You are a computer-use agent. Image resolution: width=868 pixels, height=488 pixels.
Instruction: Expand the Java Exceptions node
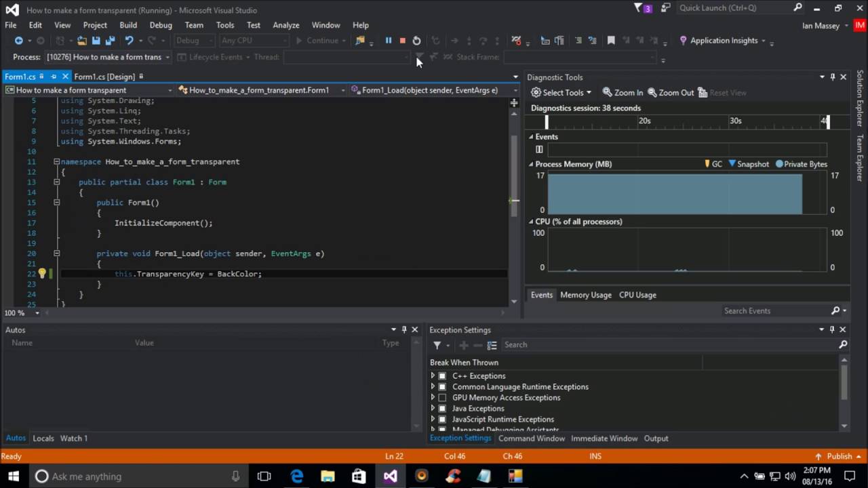[433, 409]
